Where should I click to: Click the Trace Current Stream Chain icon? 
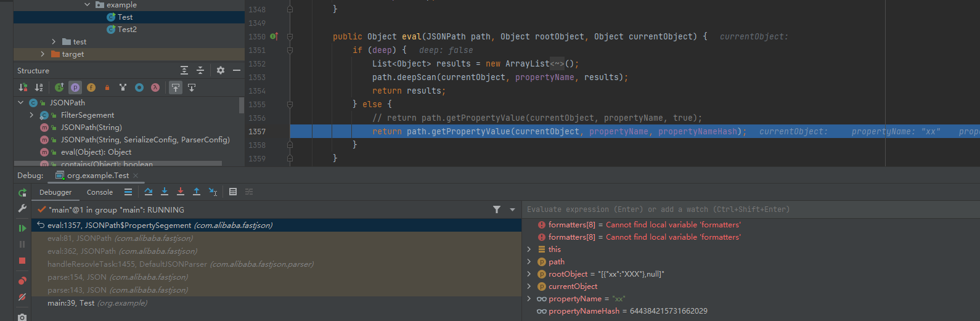click(x=249, y=192)
